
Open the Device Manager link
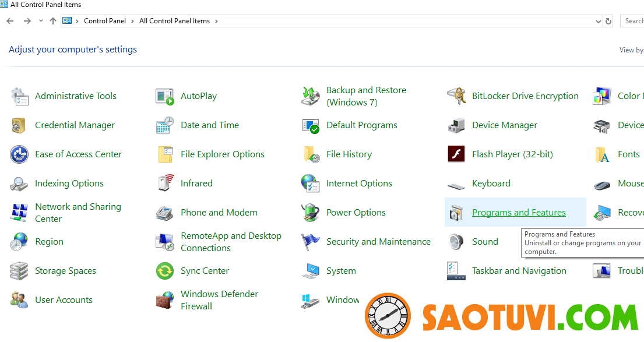pos(504,125)
